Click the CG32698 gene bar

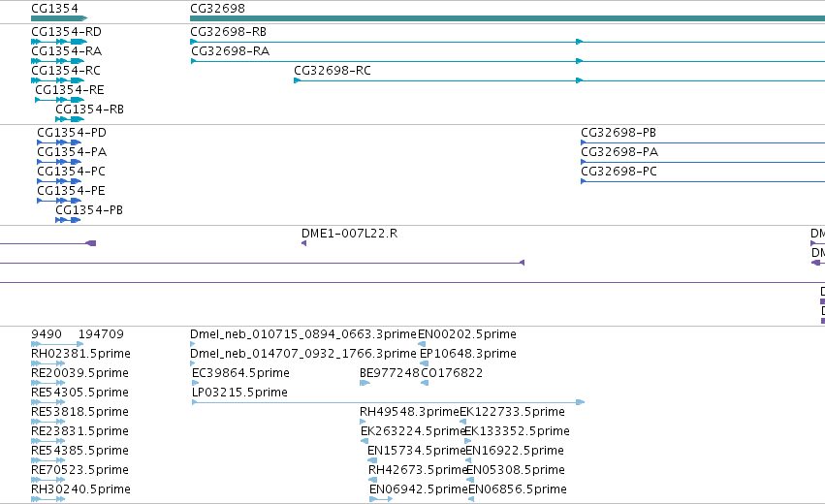507,18
